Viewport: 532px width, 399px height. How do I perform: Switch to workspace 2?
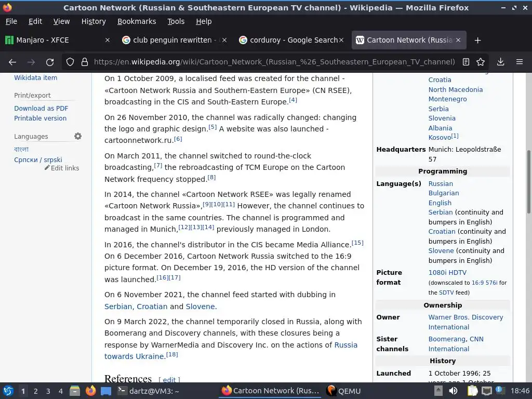coord(36,391)
